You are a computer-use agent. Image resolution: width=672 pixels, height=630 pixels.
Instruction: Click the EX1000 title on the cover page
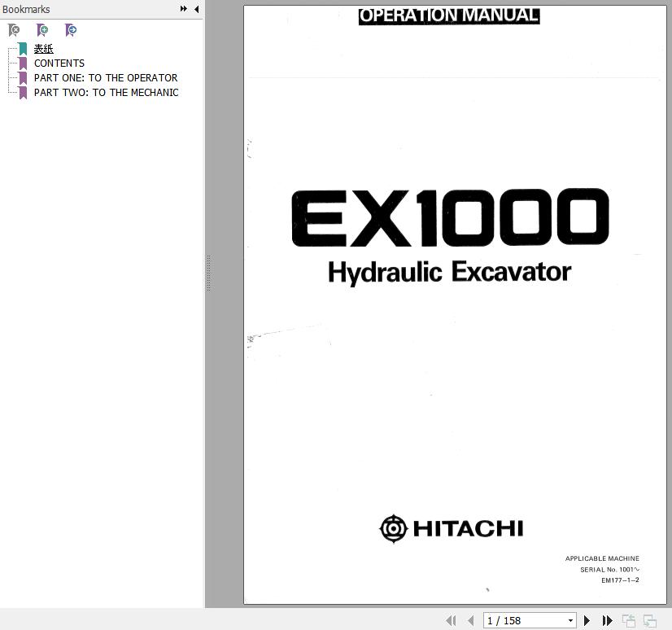coord(450,217)
